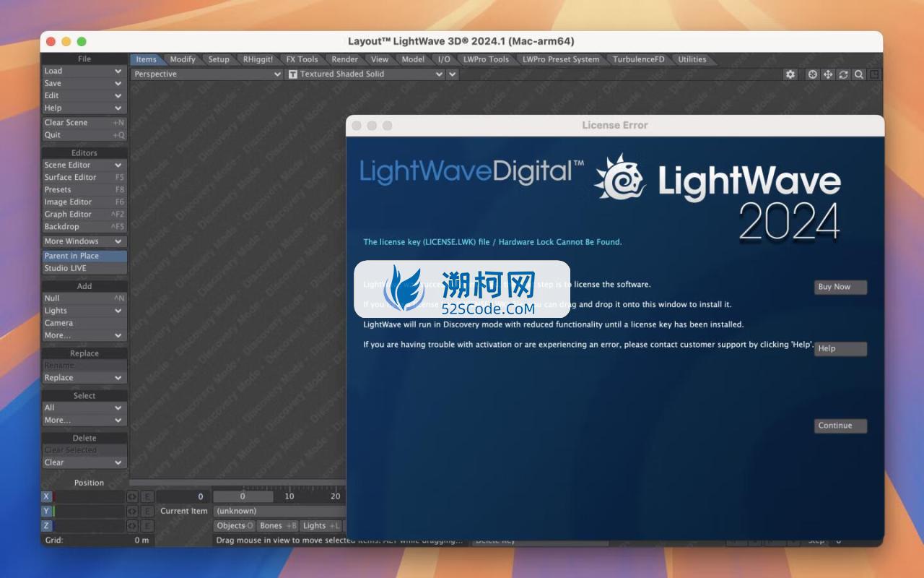Open the RHiggit! tab

(258, 59)
